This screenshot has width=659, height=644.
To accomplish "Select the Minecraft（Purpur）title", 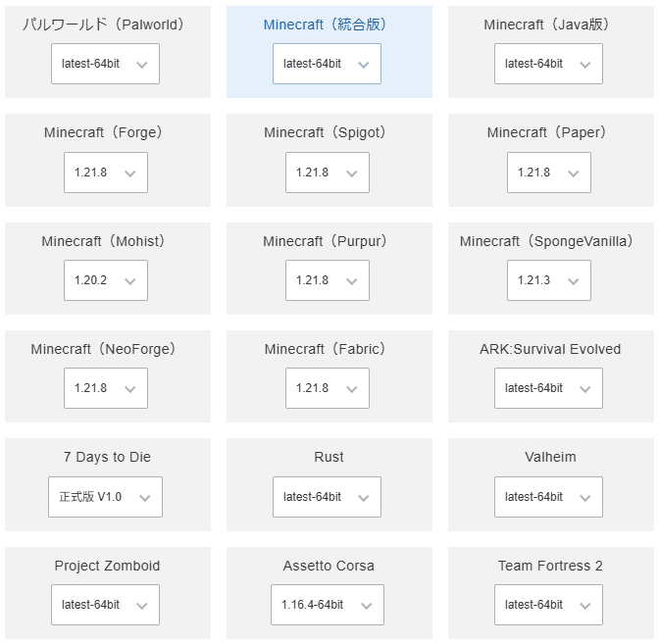I will coord(325,241).
